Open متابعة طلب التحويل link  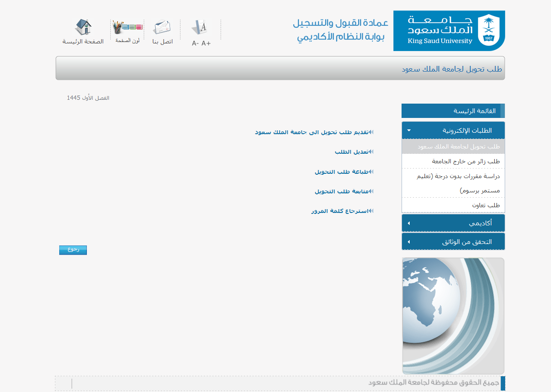341,191
